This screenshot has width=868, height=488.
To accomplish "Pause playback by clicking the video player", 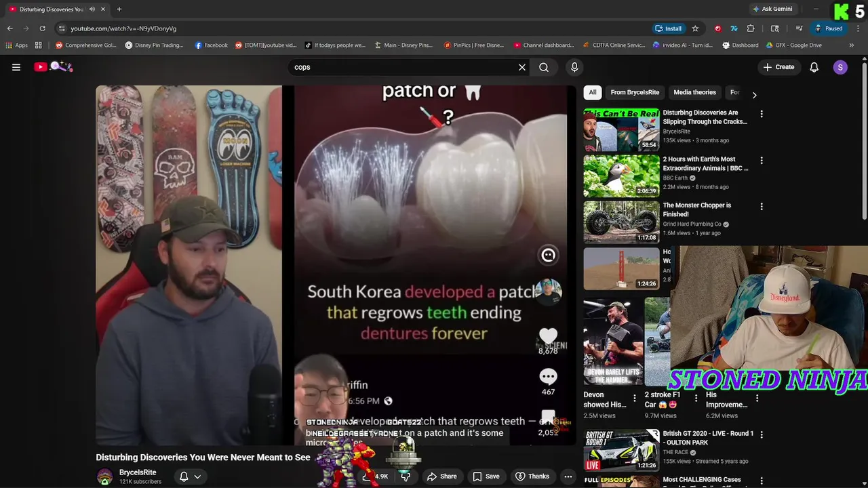I will [x=336, y=264].
